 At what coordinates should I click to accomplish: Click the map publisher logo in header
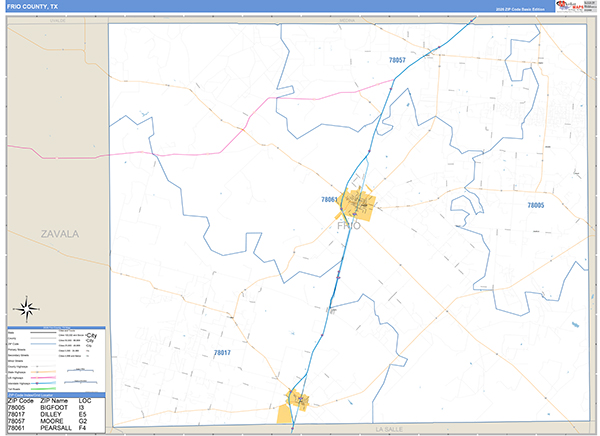click(x=576, y=7)
